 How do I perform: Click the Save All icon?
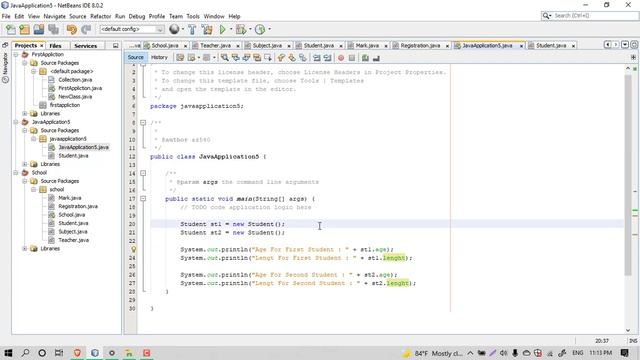(x=53, y=29)
